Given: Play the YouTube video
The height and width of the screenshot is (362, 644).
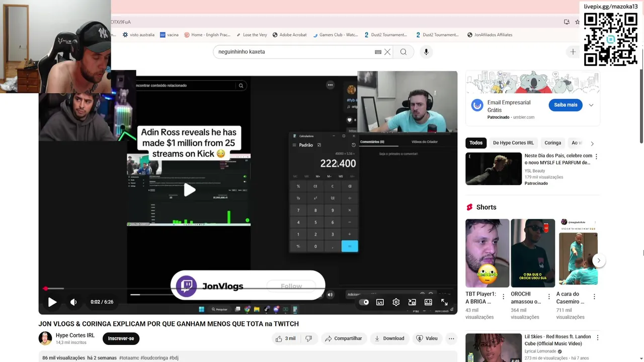Looking at the screenshot, I should tap(52, 302).
